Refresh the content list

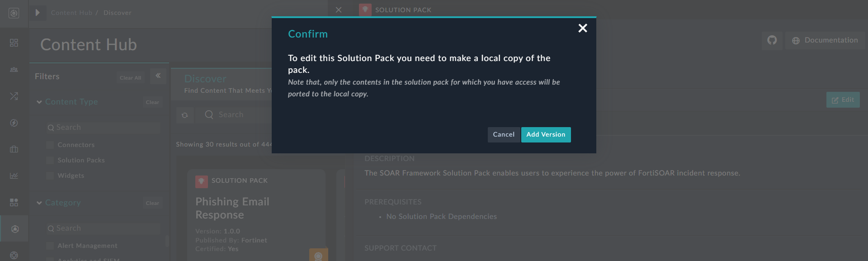tap(185, 115)
